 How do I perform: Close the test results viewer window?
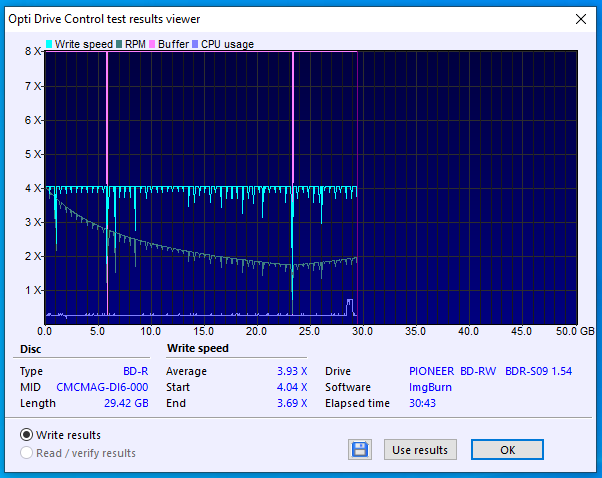[580, 19]
